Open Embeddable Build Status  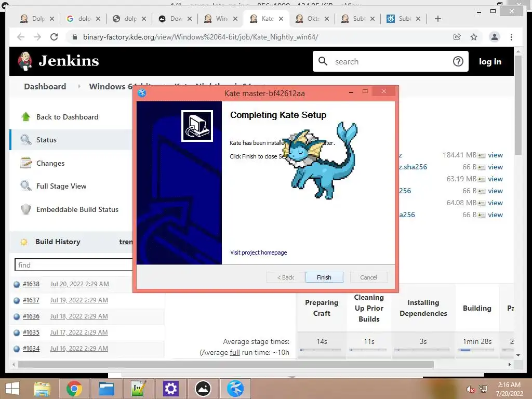point(77,209)
